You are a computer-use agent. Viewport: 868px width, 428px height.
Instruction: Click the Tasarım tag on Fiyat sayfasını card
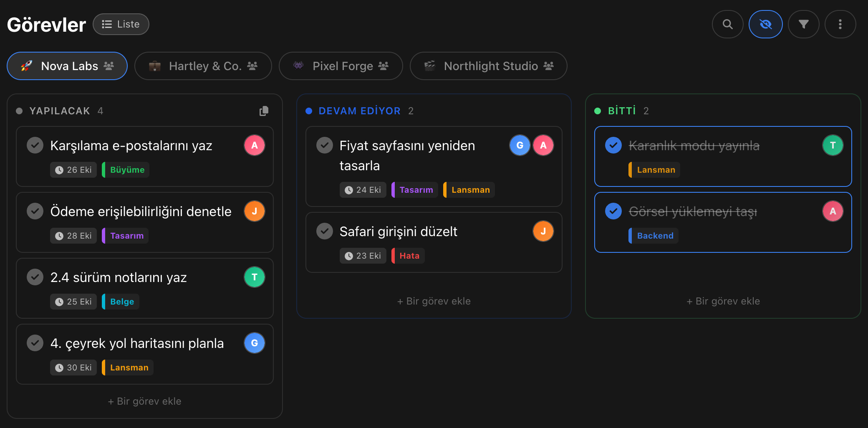pos(415,190)
